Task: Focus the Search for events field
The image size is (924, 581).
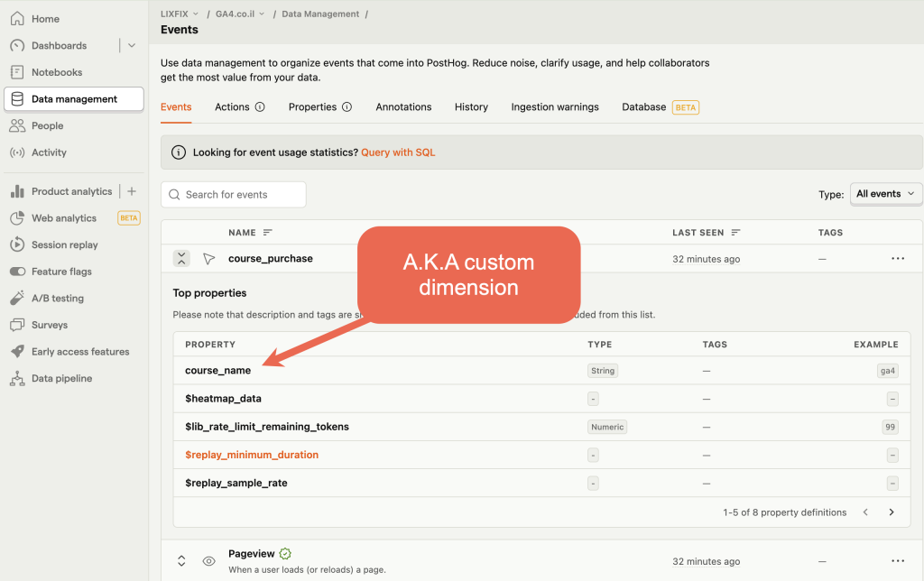Action: 234,195
